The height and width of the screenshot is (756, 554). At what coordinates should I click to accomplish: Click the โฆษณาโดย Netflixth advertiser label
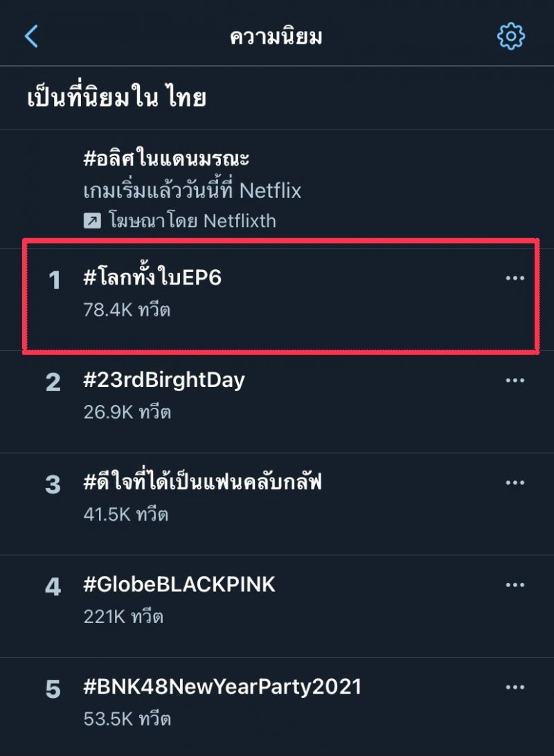[192, 221]
